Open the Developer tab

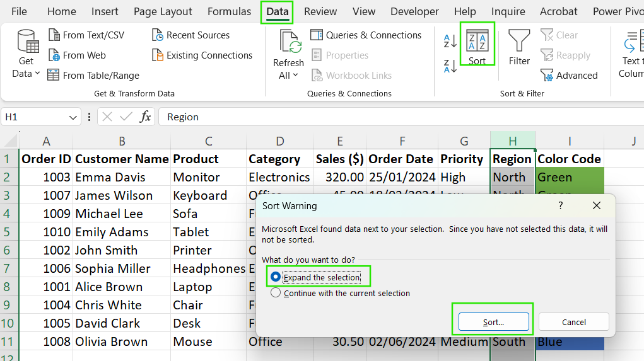pyautogui.click(x=414, y=11)
